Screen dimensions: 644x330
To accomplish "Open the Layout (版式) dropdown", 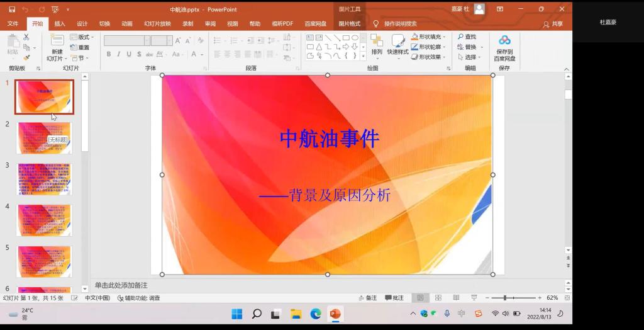I will (81, 37).
